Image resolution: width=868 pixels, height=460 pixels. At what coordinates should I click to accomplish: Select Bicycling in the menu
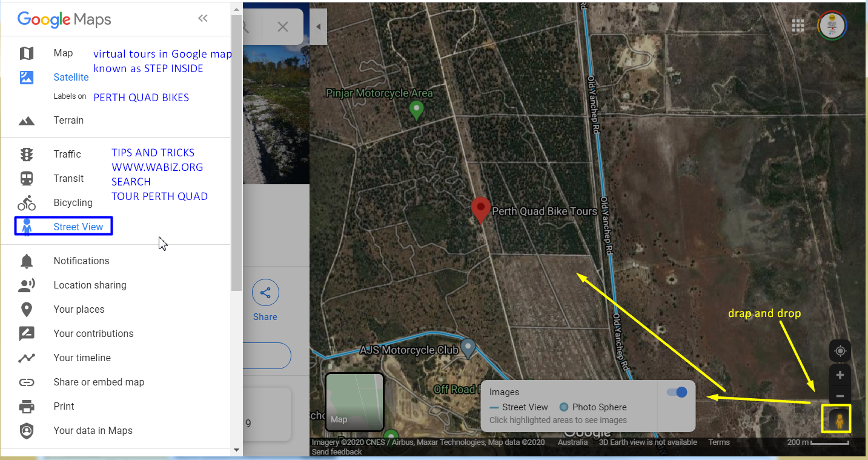[73, 203]
